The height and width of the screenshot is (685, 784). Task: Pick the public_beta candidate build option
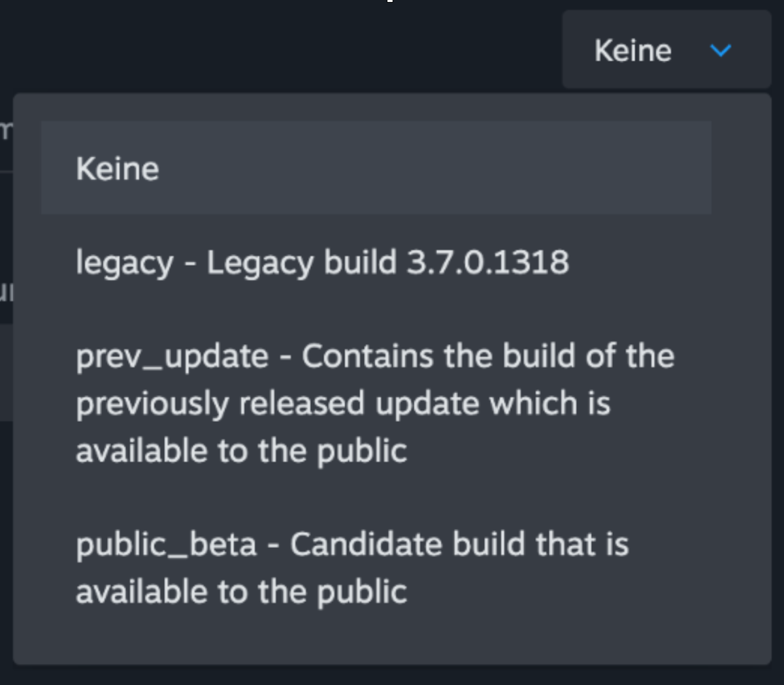coord(352,567)
